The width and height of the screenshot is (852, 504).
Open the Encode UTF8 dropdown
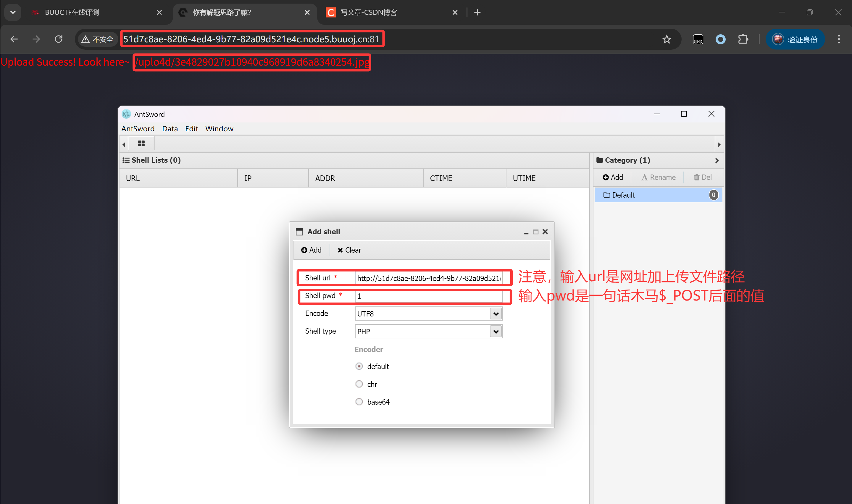(x=496, y=314)
